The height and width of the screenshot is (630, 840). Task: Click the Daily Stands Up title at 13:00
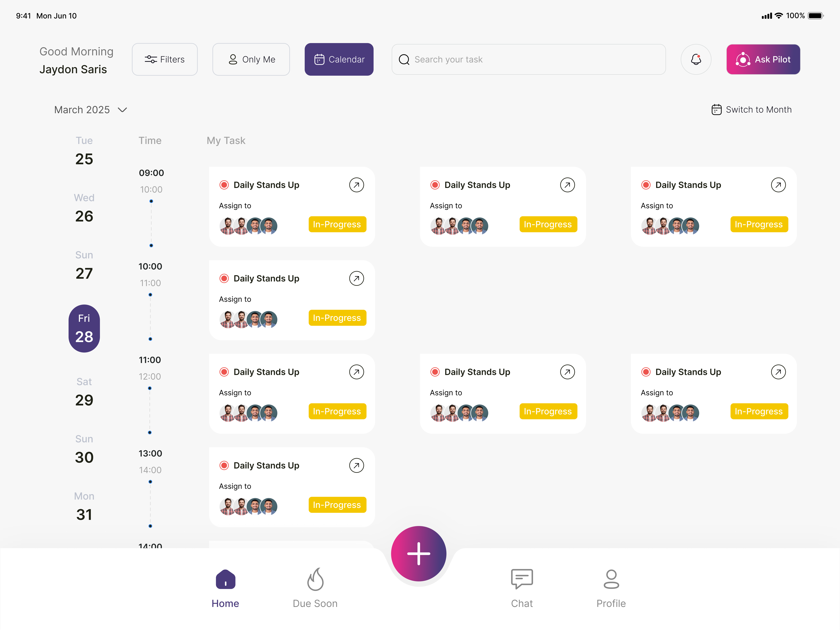pos(266,465)
